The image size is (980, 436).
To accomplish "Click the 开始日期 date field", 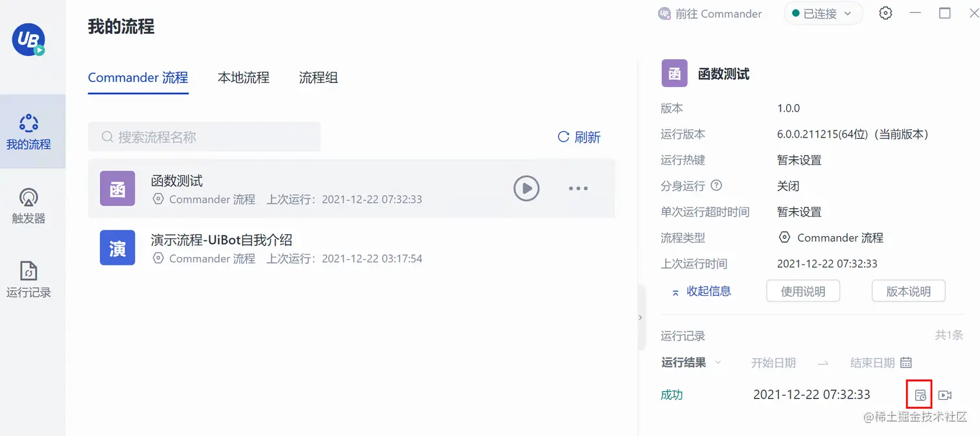I will pos(773,363).
